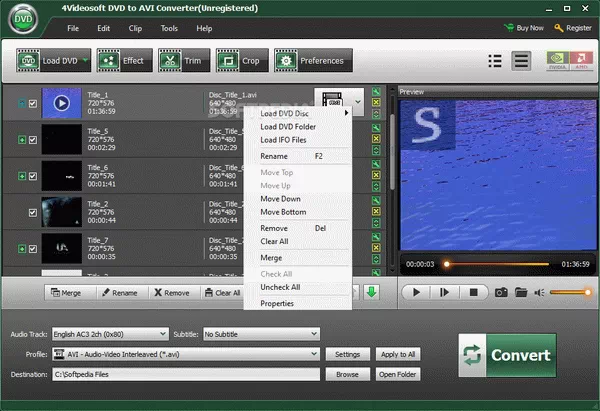Viewport: 600px width, 411px height.
Task: Open the Load DVD dropdown arrow
Action: coord(85,60)
